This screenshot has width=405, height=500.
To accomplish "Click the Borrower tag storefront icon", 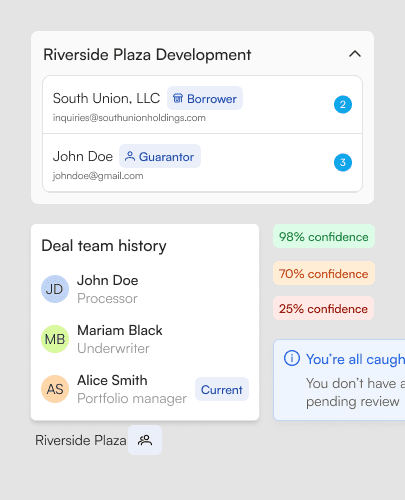I will click(178, 98).
